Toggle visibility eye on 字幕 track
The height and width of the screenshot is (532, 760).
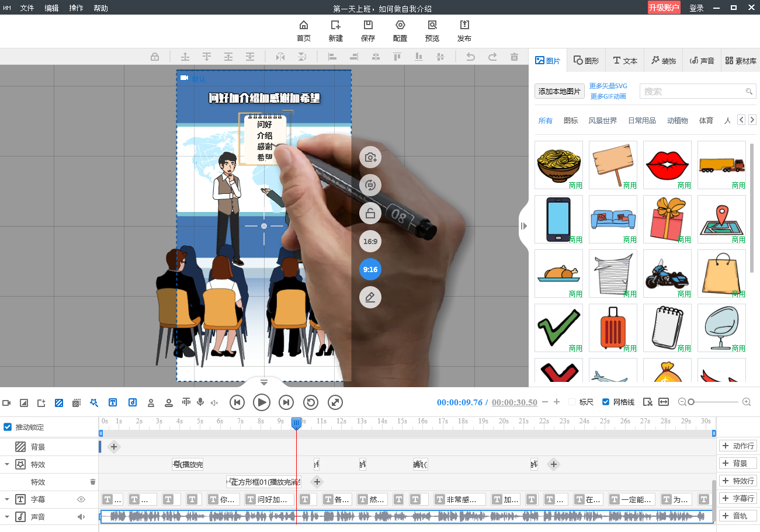81,499
